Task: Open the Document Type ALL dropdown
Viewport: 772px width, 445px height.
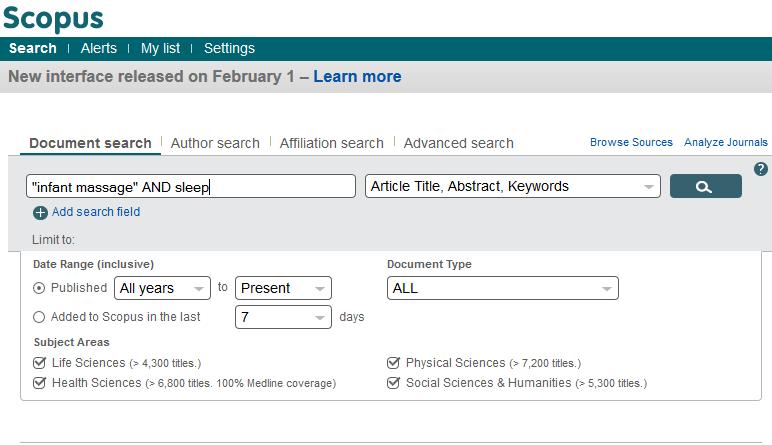Action: pos(503,288)
